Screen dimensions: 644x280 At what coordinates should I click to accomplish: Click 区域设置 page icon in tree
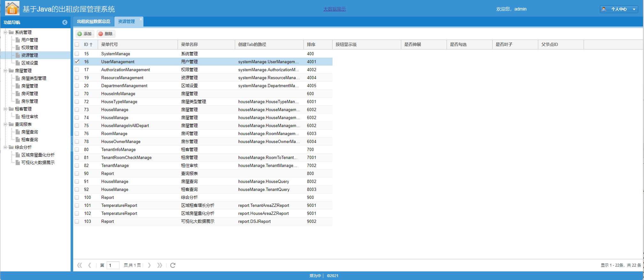click(18, 63)
